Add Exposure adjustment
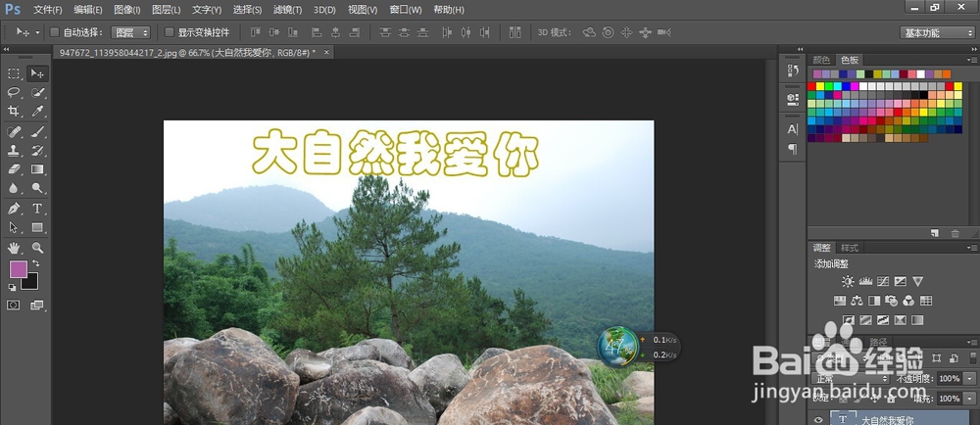 [900, 281]
